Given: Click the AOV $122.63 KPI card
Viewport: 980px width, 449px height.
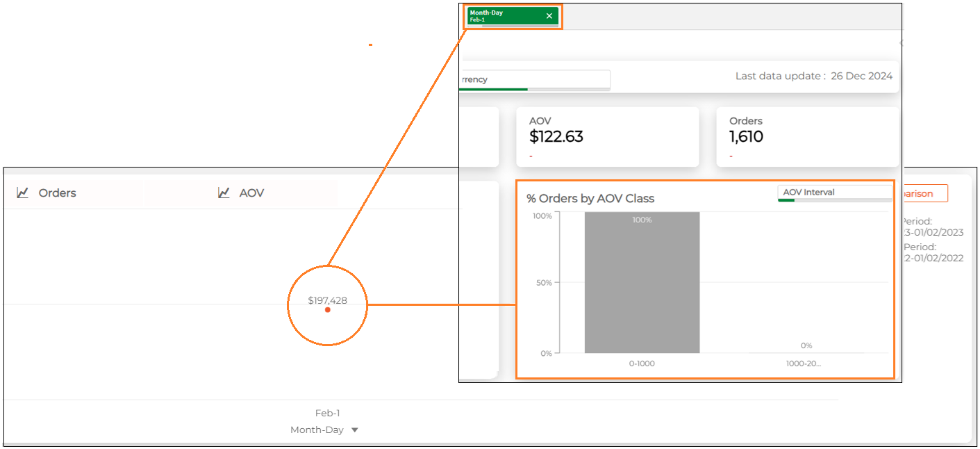Looking at the screenshot, I should [607, 136].
